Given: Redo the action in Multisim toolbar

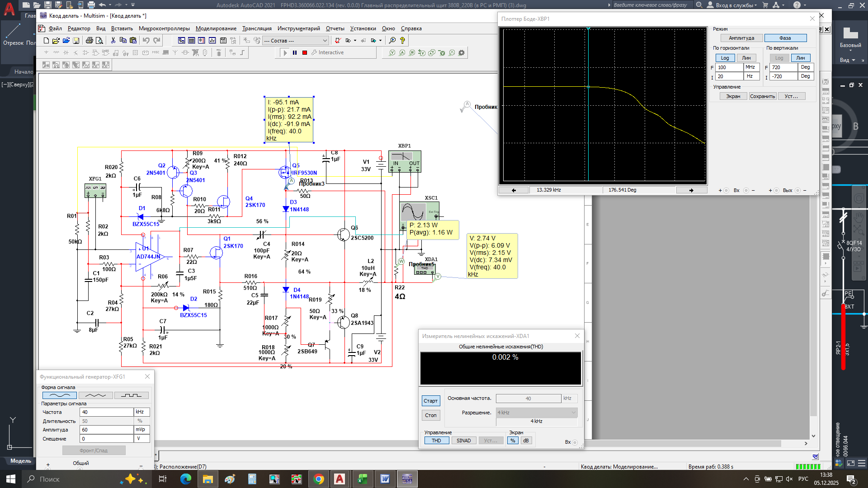Looking at the screenshot, I should pyautogui.click(x=157, y=41).
